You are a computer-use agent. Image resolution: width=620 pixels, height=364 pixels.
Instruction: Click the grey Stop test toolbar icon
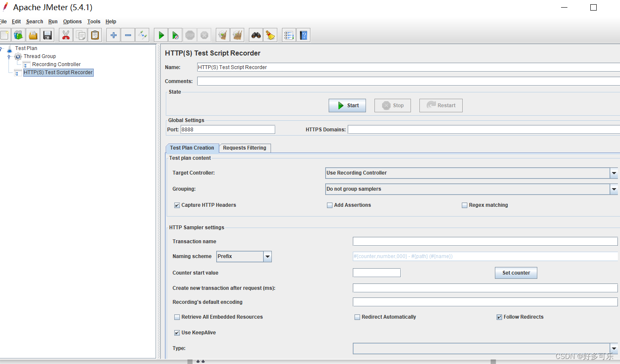pos(190,35)
